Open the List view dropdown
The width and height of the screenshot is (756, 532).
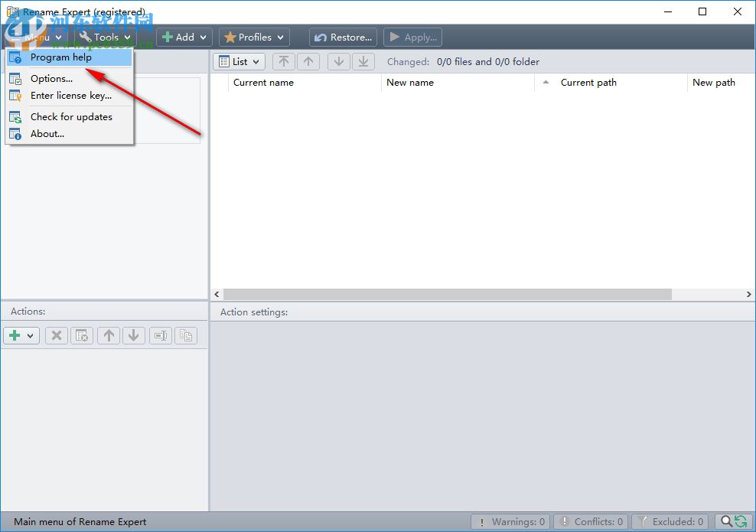pos(239,61)
